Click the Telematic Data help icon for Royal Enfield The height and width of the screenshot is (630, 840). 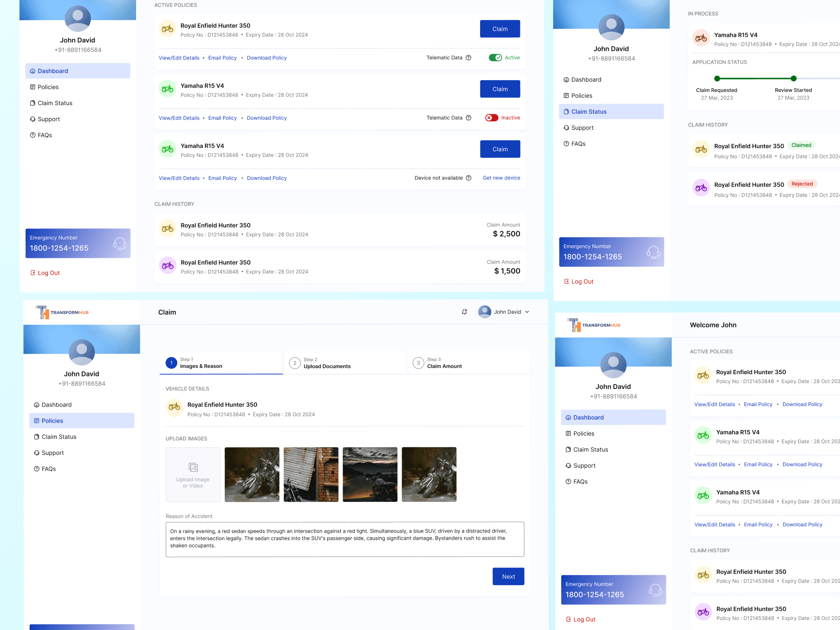point(469,58)
